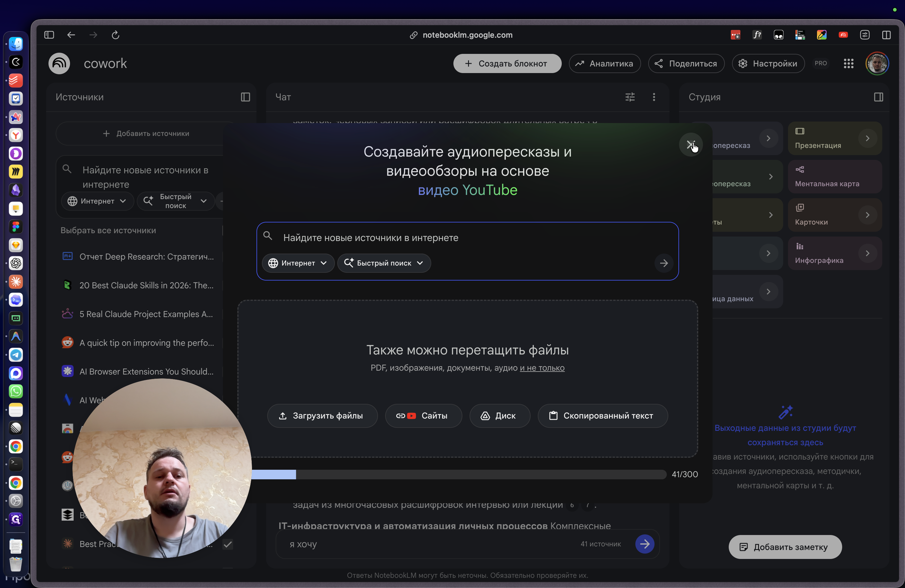This screenshot has width=905, height=588.
Task: Collapse the Sources panel icon
Action: tap(245, 97)
